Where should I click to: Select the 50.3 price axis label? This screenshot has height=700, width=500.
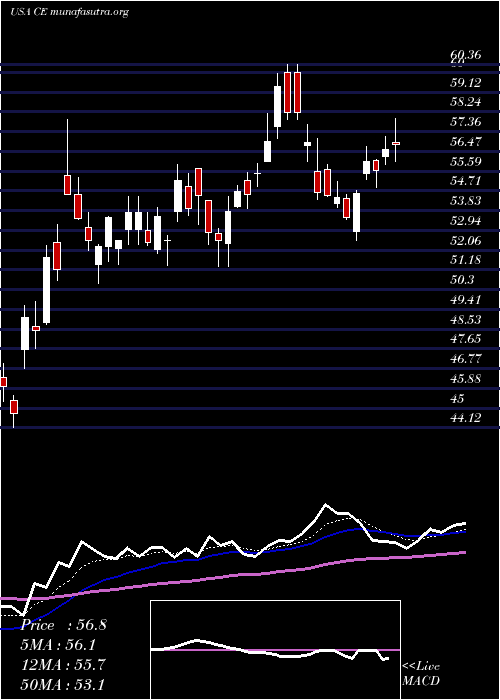[x=462, y=280]
